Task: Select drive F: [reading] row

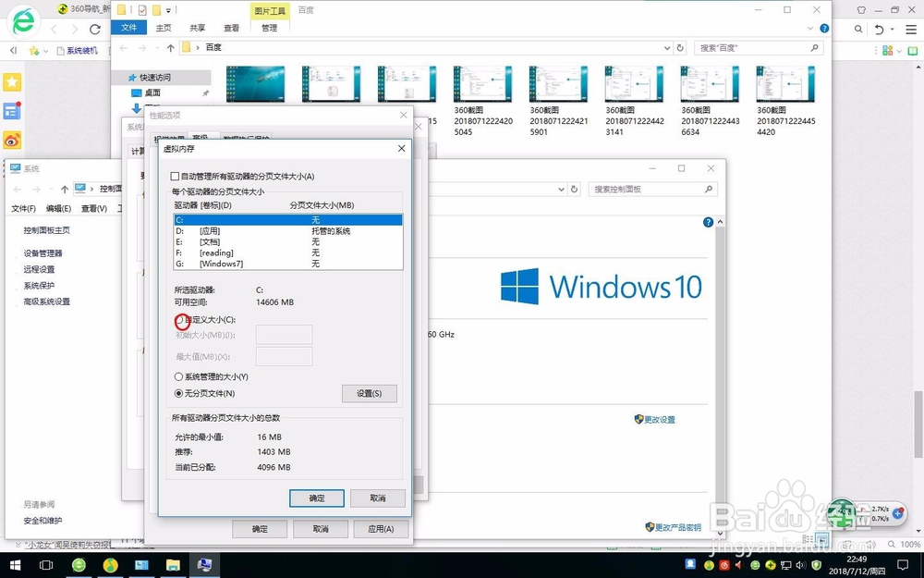Action: pyautogui.click(x=288, y=253)
